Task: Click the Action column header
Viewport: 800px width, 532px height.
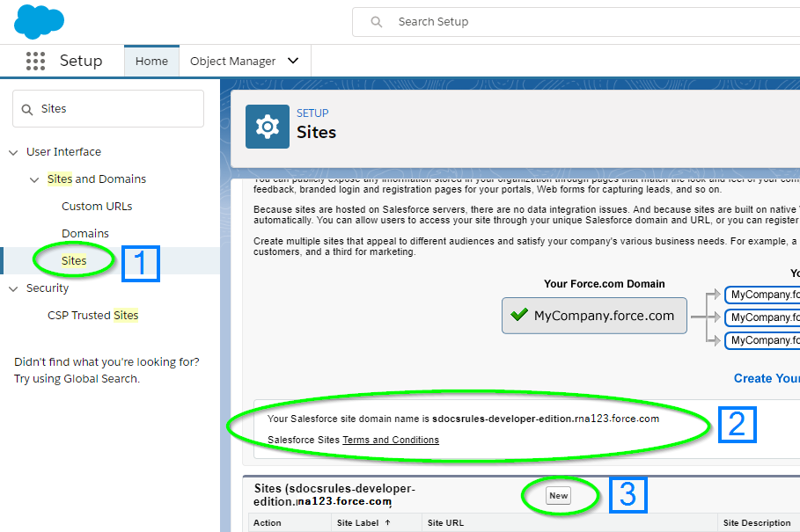Action: tap(268, 523)
